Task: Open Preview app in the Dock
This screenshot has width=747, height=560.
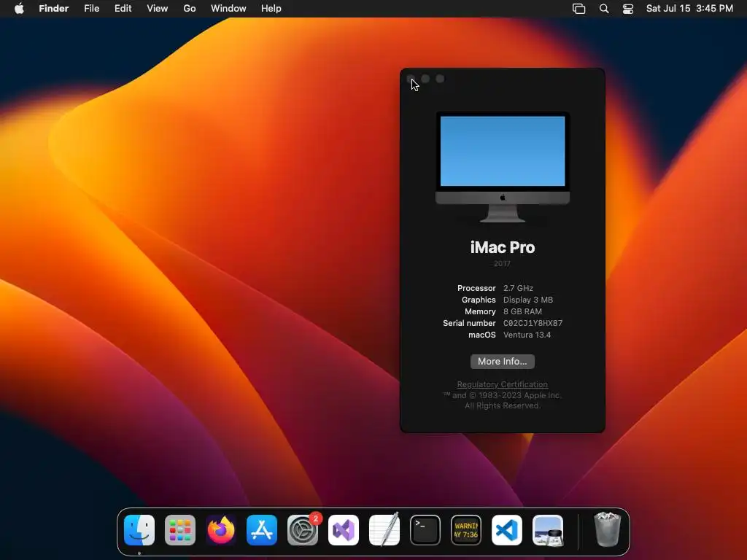Action: [548, 530]
